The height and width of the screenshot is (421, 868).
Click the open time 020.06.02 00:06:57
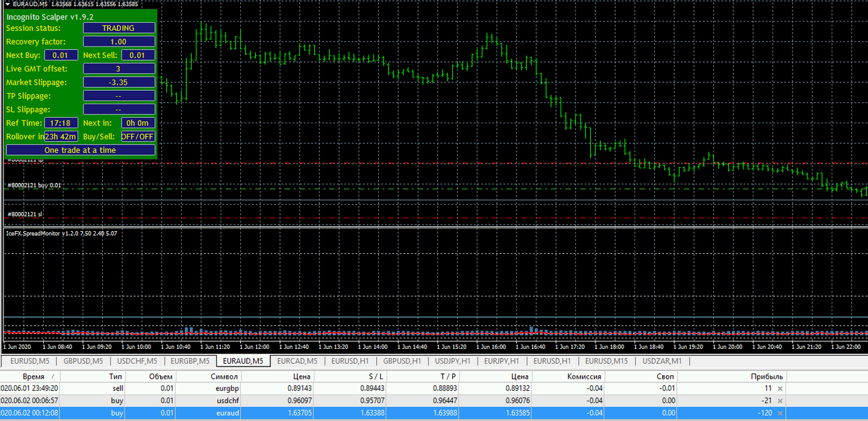[x=29, y=401]
